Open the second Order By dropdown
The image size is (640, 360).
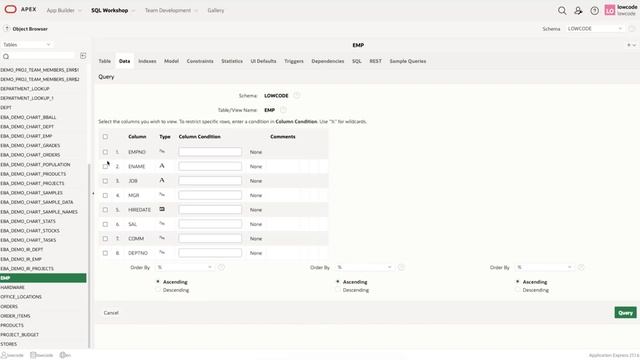coord(364,267)
